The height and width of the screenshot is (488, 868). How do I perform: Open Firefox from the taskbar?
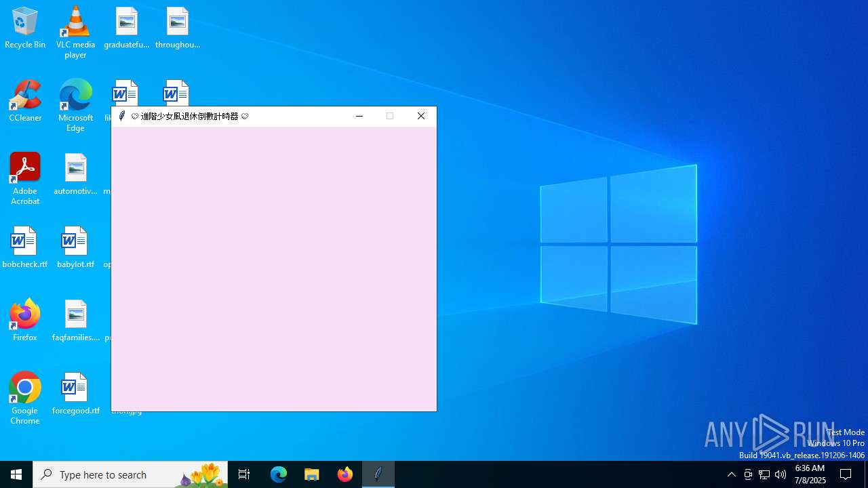pyautogui.click(x=345, y=474)
